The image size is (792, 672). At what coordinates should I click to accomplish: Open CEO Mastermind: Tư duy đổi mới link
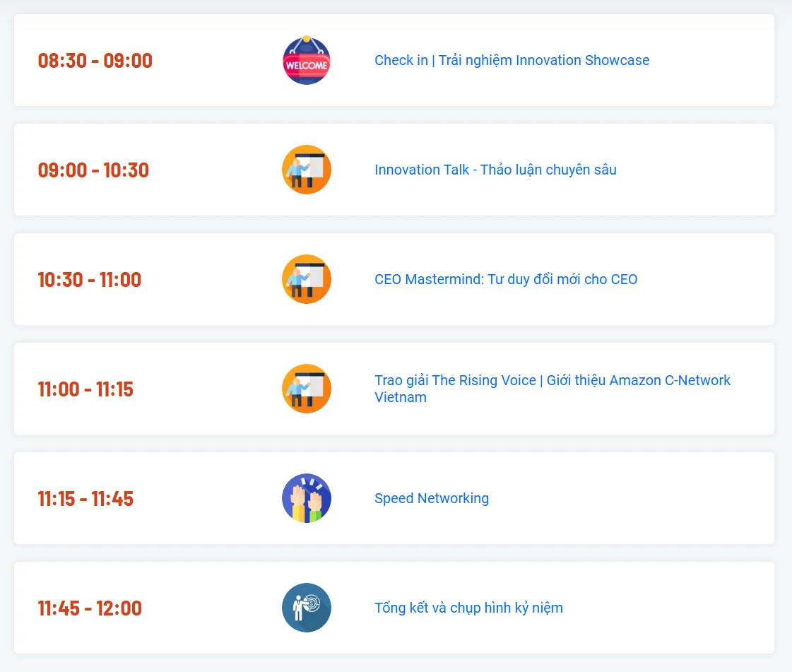click(506, 279)
